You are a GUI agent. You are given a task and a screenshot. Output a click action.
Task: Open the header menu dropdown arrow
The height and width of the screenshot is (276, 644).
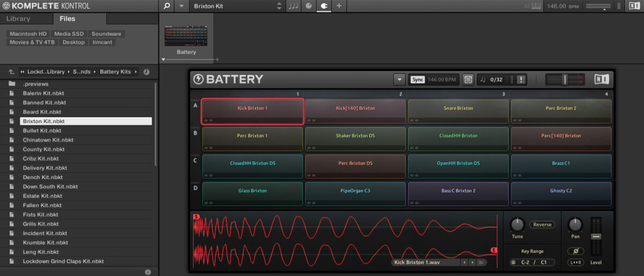pyautogui.click(x=181, y=6)
